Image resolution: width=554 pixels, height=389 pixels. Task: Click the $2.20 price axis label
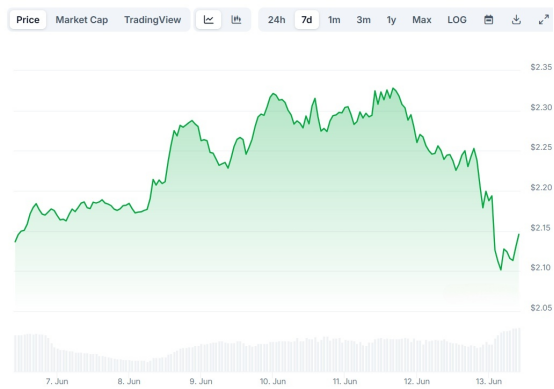coord(541,187)
